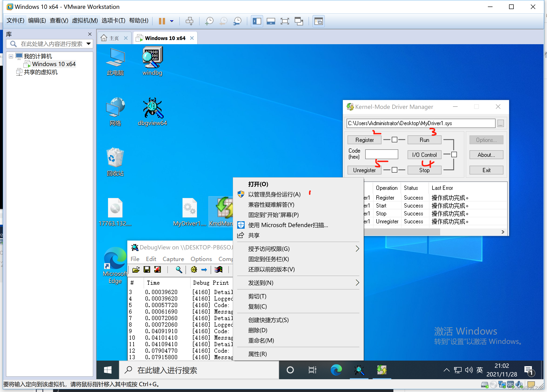This screenshot has width=547, height=392.
Task: Select the 网络 desktop icon
Action: point(115,112)
